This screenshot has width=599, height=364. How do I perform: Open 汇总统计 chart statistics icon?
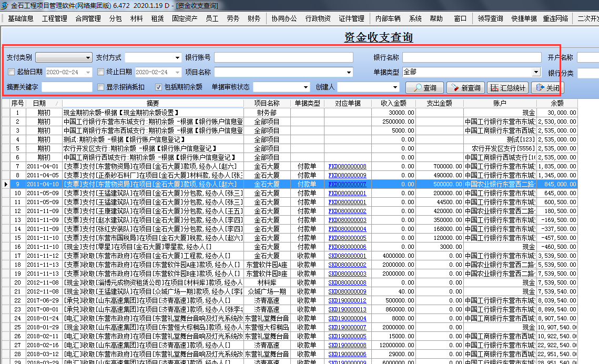point(494,88)
